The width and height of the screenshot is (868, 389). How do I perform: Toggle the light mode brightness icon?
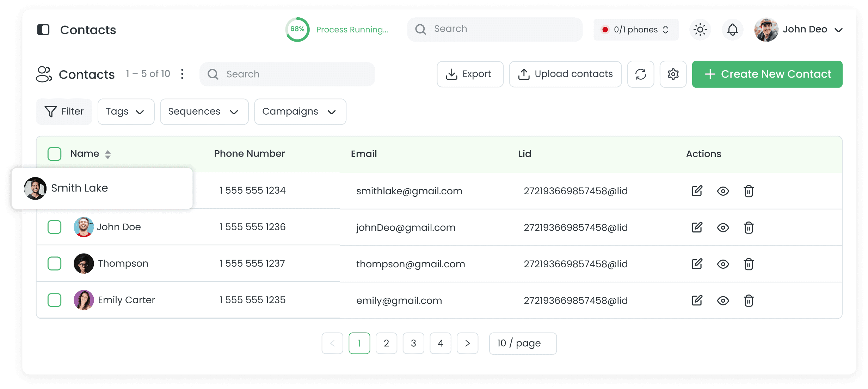pyautogui.click(x=700, y=30)
